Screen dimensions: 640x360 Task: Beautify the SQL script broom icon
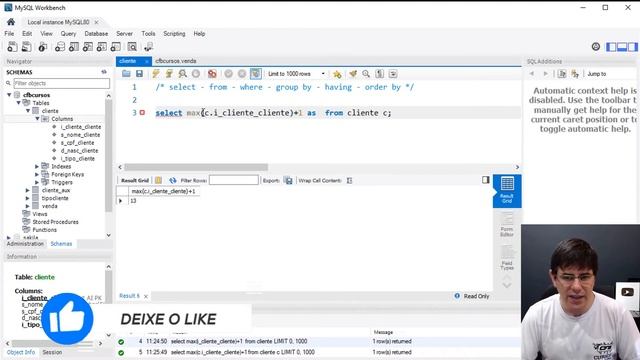pyautogui.click(x=353, y=74)
